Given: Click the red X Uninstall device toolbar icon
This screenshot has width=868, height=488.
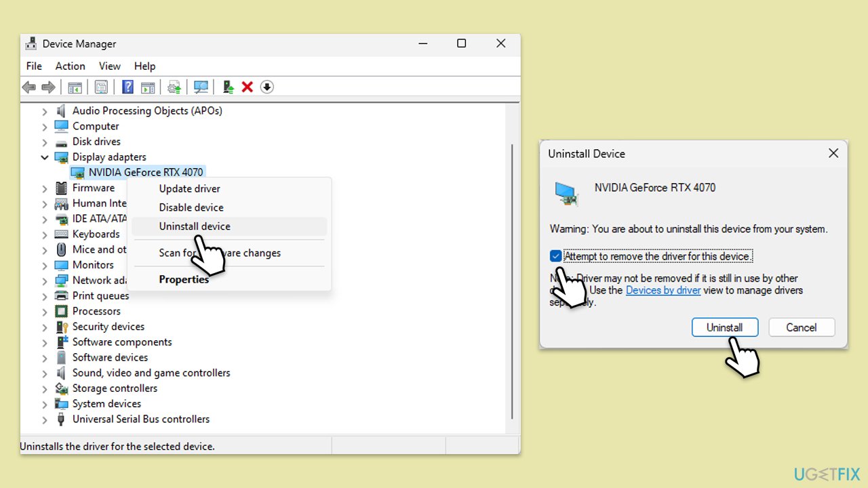Looking at the screenshot, I should pyautogui.click(x=248, y=87).
